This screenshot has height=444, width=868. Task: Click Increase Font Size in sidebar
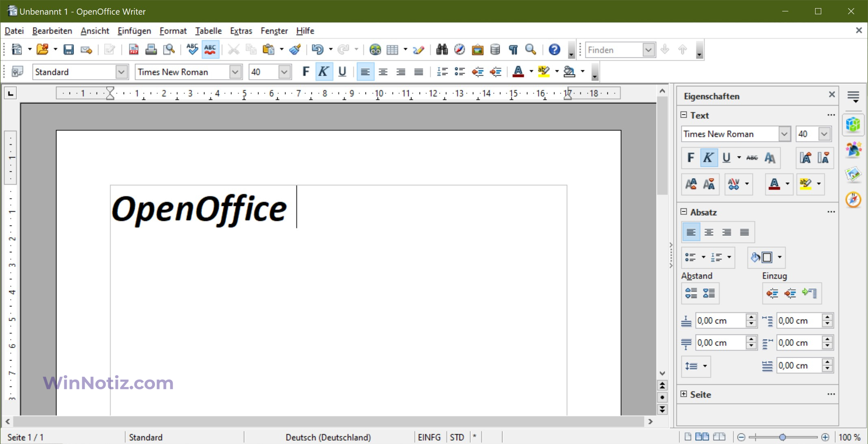pyautogui.click(x=805, y=158)
